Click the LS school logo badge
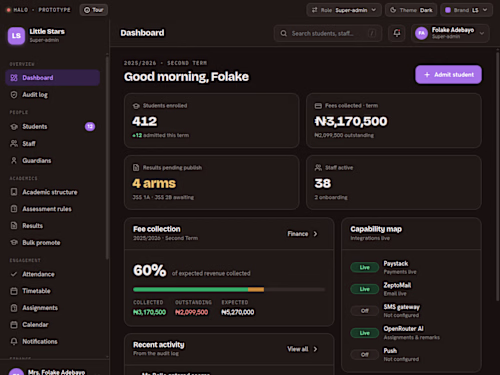500x375 pixels. click(x=16, y=36)
